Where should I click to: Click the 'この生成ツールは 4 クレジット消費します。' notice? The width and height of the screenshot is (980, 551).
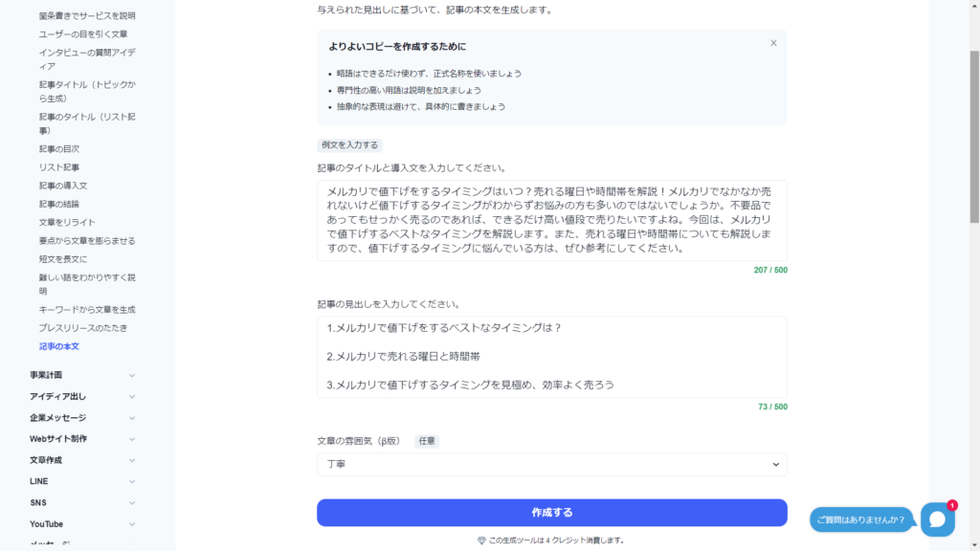click(x=558, y=540)
